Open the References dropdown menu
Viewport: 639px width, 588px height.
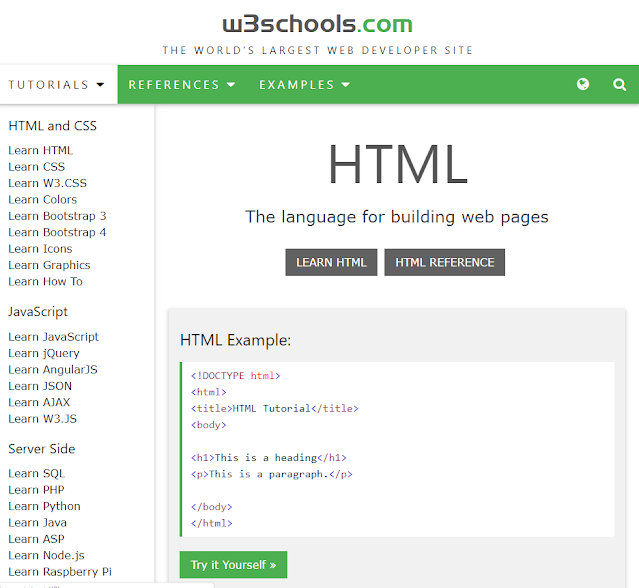(182, 85)
